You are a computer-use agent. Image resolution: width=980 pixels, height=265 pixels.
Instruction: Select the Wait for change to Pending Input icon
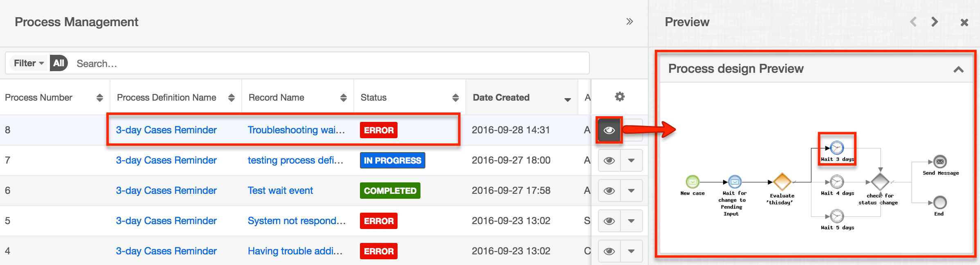coord(735,182)
